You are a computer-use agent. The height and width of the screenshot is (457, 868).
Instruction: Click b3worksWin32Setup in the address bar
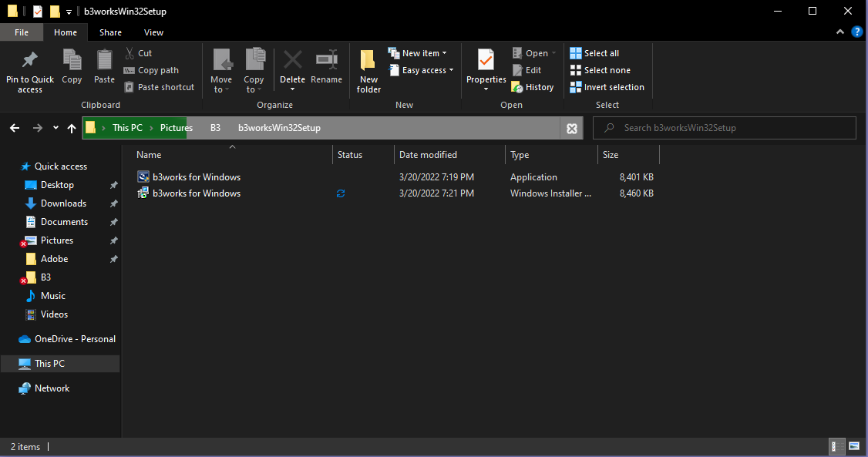[279, 128]
